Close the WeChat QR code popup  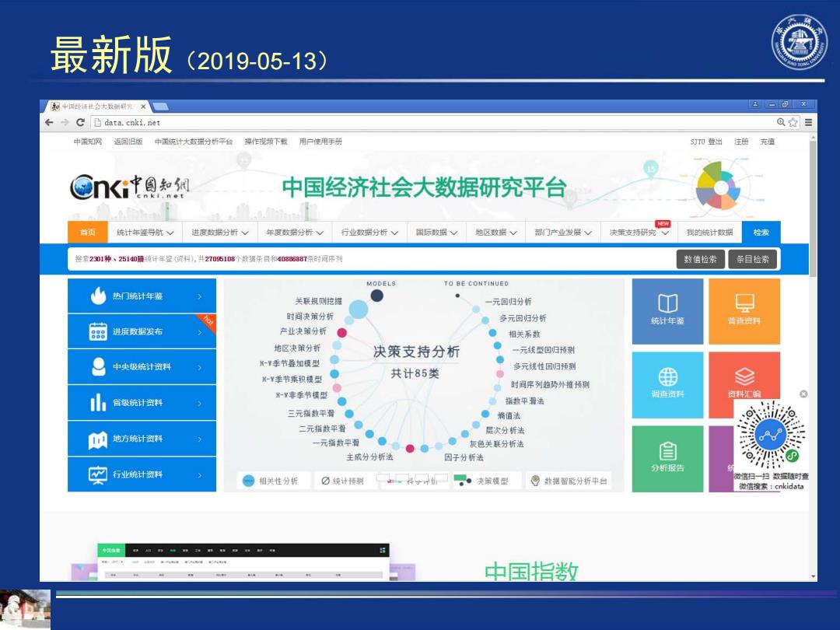tap(803, 394)
